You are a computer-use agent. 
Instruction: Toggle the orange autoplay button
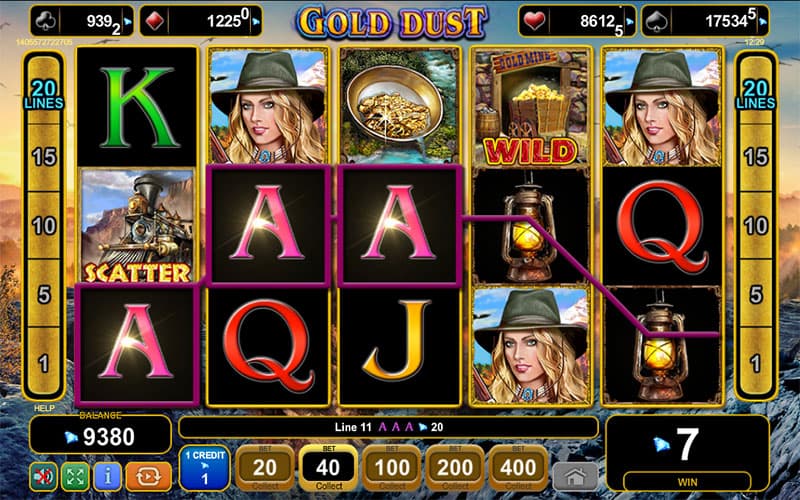coord(148,477)
